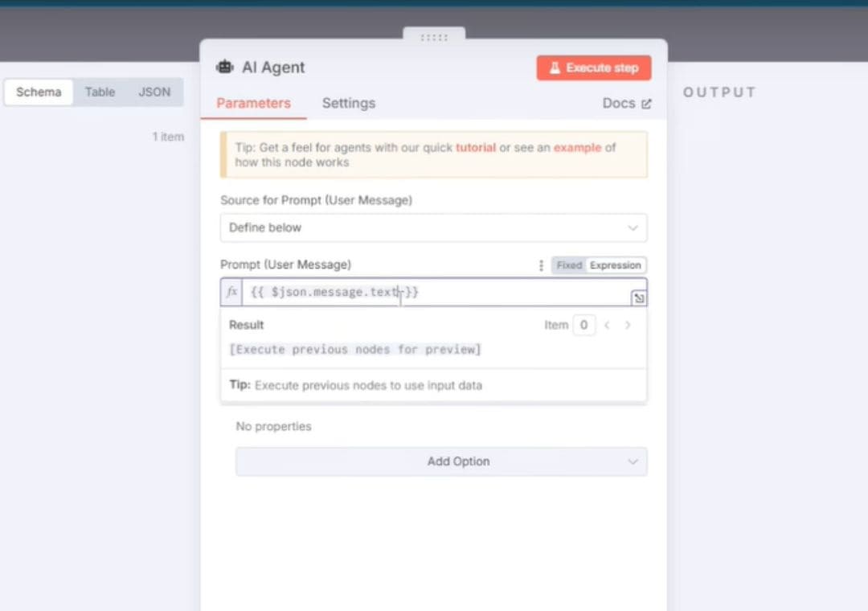Screen dimensions: 868x611
Task: Open the three-dot prompt options menu
Action: (541, 265)
